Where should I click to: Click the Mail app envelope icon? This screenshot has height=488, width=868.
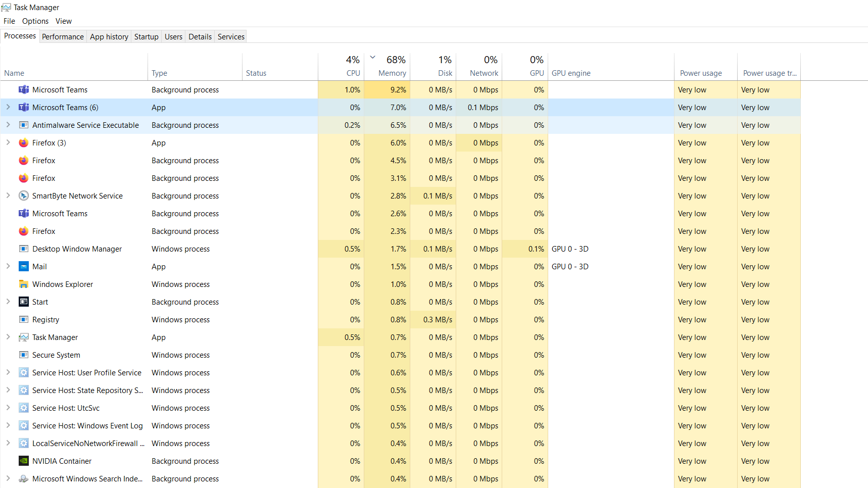(24, 267)
